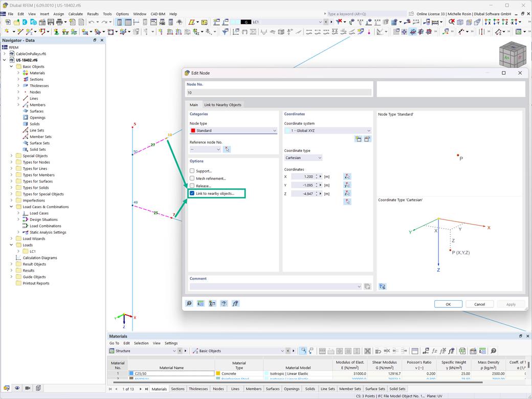Open Settings in Materials panel
The image size is (532, 399).
(x=171, y=343)
